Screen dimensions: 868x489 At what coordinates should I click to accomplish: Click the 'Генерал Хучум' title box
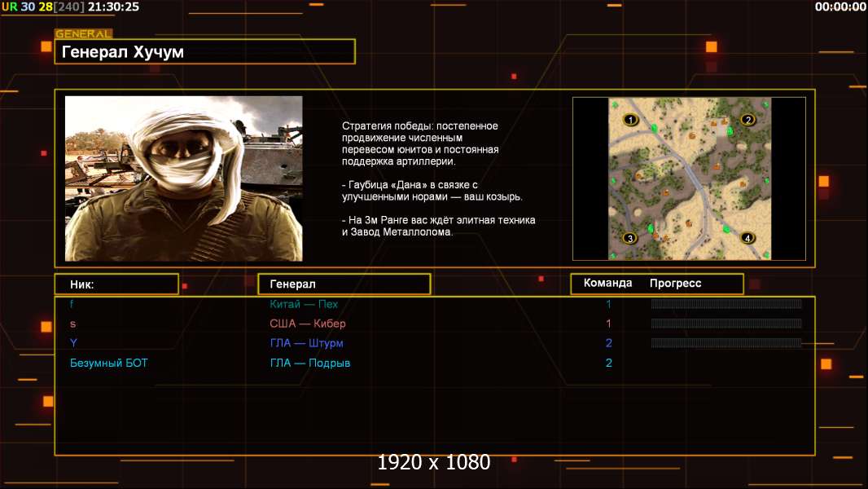(204, 52)
